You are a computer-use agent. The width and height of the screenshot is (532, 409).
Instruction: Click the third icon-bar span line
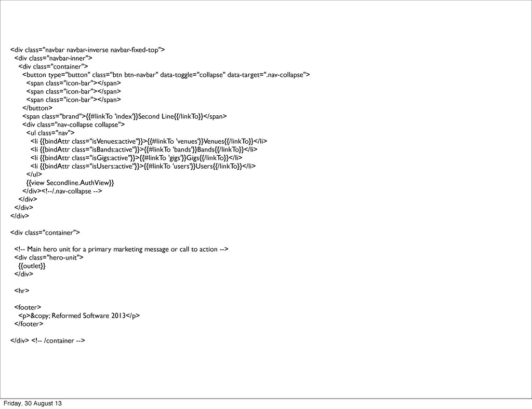coord(74,100)
